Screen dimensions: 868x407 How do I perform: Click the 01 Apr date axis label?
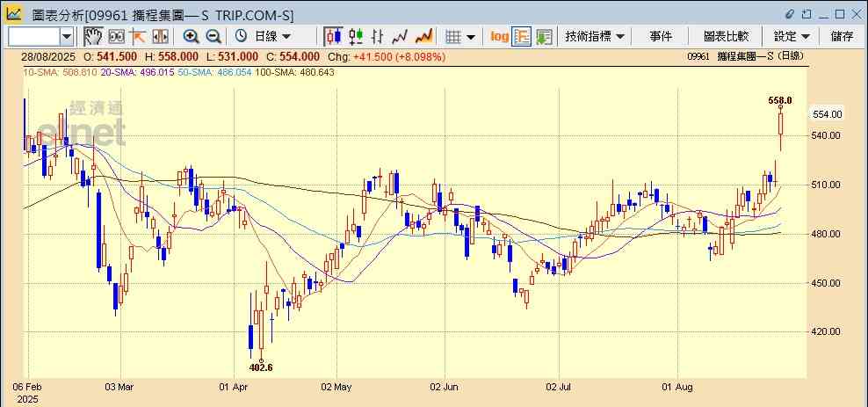pyautogui.click(x=234, y=386)
